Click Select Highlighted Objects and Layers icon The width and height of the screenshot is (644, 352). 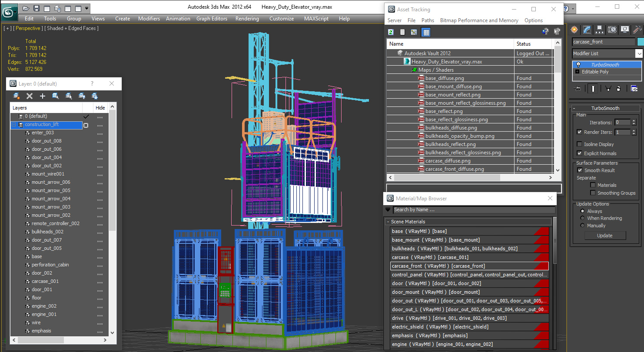point(56,96)
